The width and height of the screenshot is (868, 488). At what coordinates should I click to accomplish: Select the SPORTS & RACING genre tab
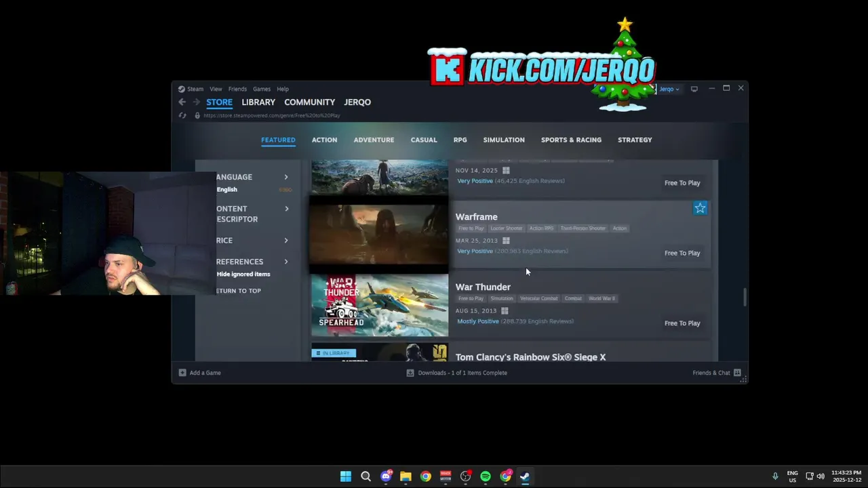(x=571, y=140)
